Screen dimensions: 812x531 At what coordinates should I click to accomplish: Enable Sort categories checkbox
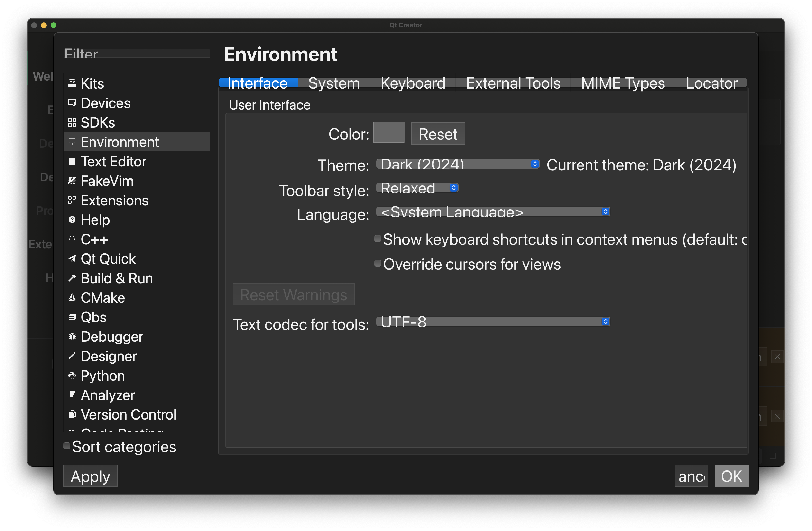[67, 446]
